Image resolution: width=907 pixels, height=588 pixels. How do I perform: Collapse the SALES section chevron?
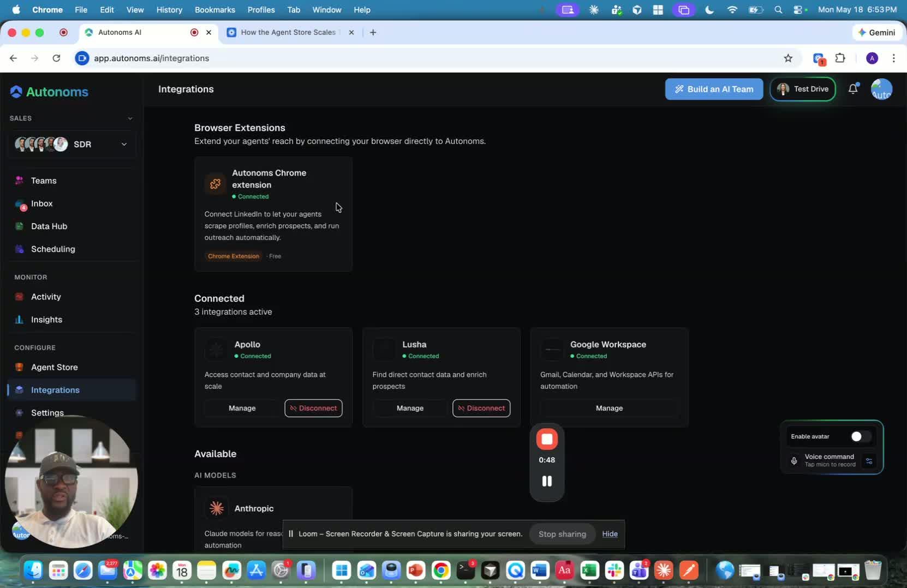130,118
